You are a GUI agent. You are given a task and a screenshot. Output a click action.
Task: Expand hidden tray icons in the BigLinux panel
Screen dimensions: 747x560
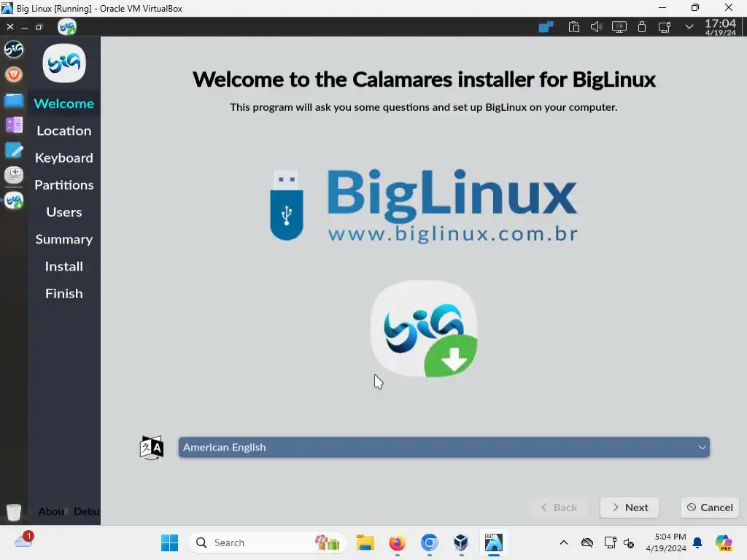tap(689, 27)
